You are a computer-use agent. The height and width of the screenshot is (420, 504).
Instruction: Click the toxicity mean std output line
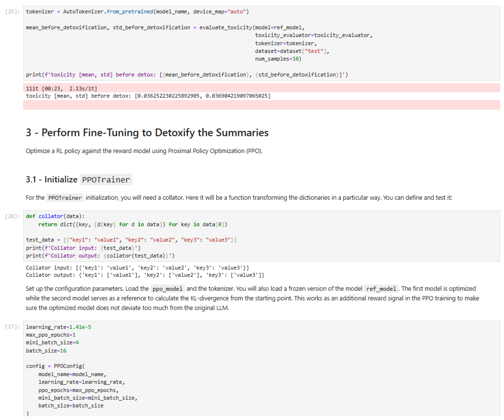pyautogui.click(x=148, y=96)
